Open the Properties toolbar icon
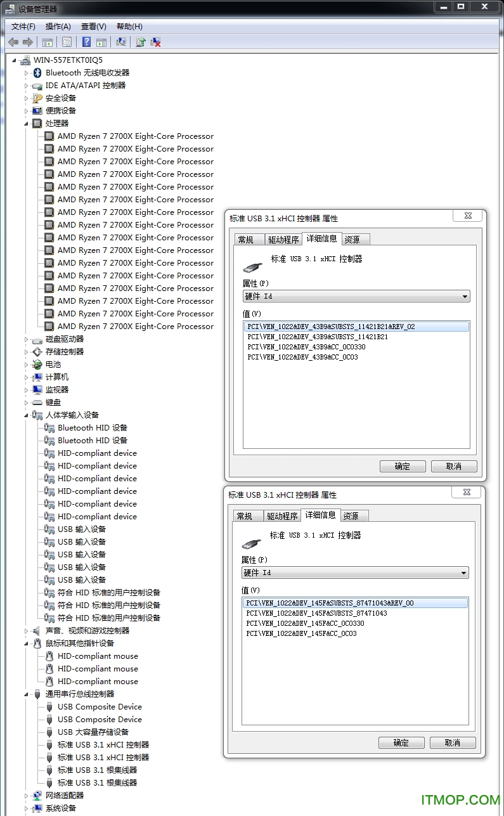Screen dimensions: 504x816 click(x=67, y=42)
